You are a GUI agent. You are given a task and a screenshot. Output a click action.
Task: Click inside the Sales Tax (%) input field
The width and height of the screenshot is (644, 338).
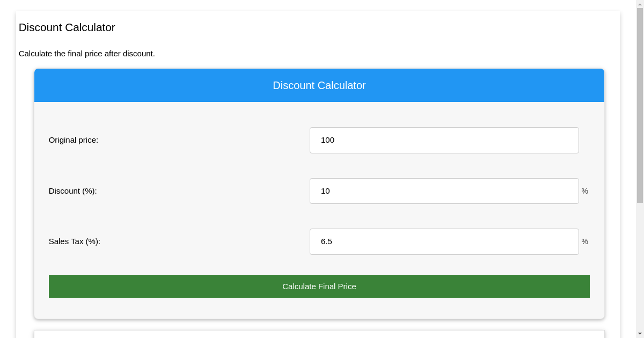click(444, 241)
